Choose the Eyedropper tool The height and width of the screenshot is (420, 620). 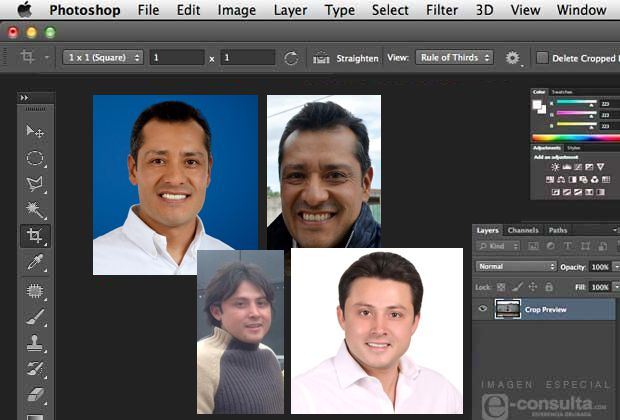tap(35, 262)
